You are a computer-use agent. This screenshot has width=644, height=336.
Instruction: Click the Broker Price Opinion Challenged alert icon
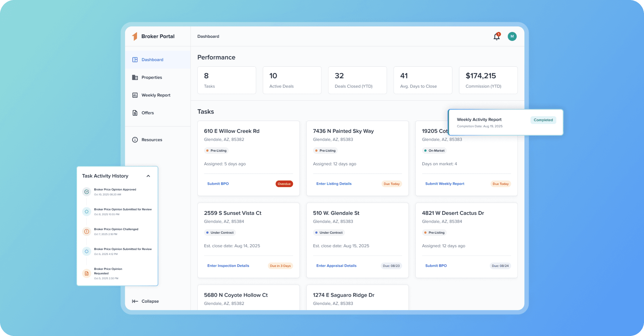click(87, 231)
